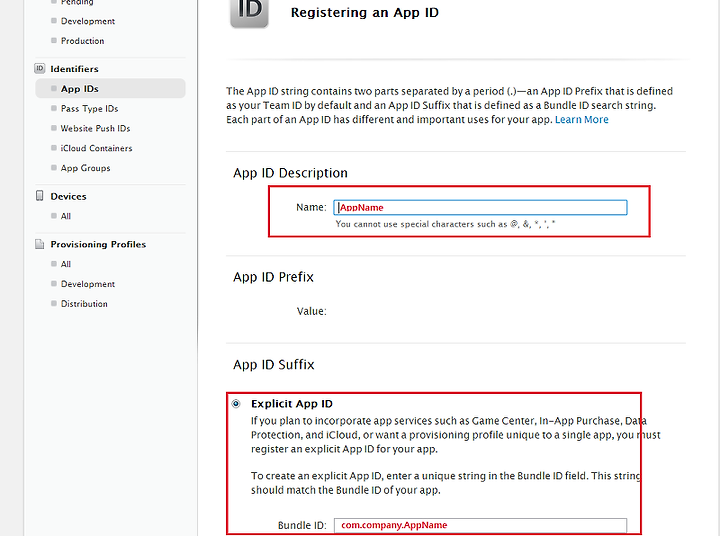Select the Explicit App ID radio button
The image size is (720, 536).
pos(236,404)
